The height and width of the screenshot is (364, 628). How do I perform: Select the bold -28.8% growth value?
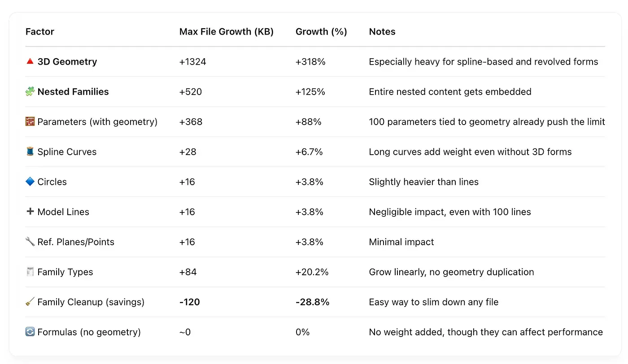tap(312, 302)
